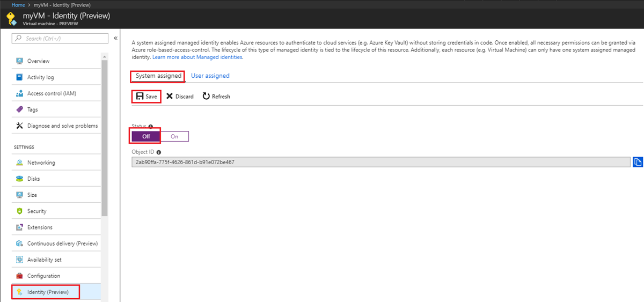Open Overview menu item
Image resolution: width=644 pixels, height=302 pixels.
[x=56, y=61]
